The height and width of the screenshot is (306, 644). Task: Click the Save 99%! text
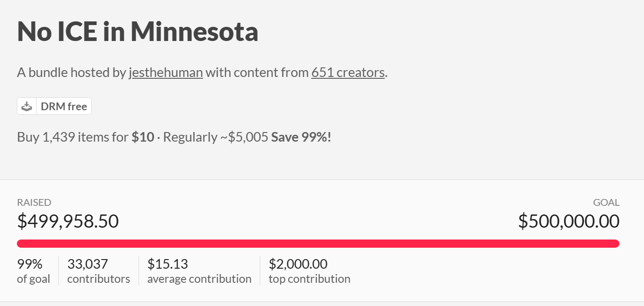301,137
